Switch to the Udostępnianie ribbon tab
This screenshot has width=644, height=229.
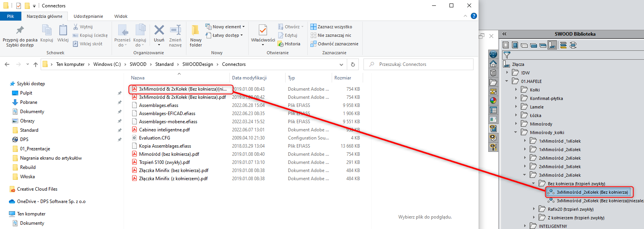pyautogui.click(x=88, y=16)
